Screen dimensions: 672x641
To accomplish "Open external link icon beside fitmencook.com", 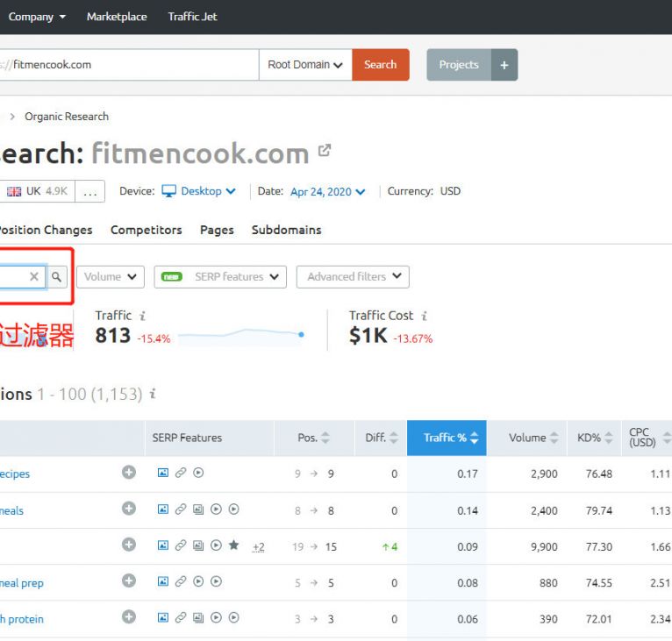I will pos(325,151).
